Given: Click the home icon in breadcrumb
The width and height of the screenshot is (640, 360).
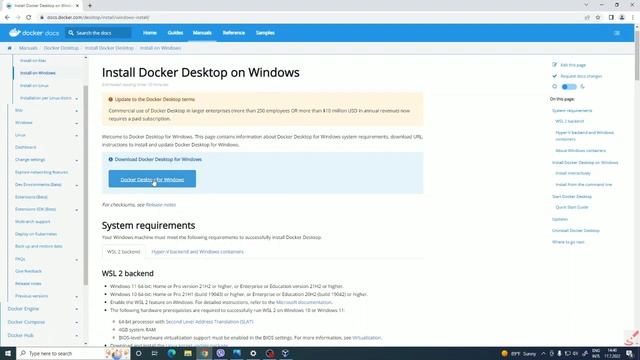Looking at the screenshot, I should (x=9, y=48).
